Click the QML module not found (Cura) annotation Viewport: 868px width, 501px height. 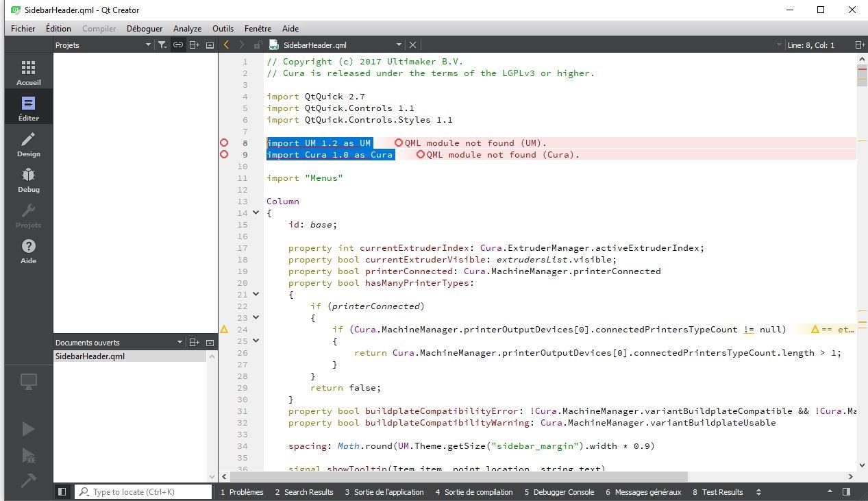[x=498, y=155]
